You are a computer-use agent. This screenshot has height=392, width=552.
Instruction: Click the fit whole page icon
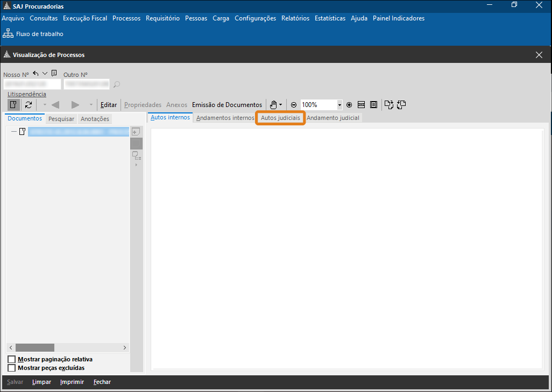click(373, 105)
